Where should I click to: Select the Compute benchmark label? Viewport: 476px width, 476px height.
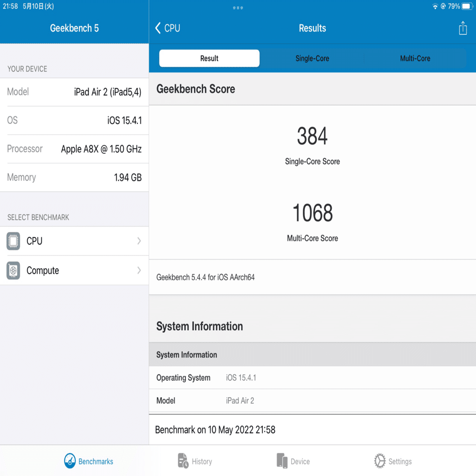pos(43,271)
